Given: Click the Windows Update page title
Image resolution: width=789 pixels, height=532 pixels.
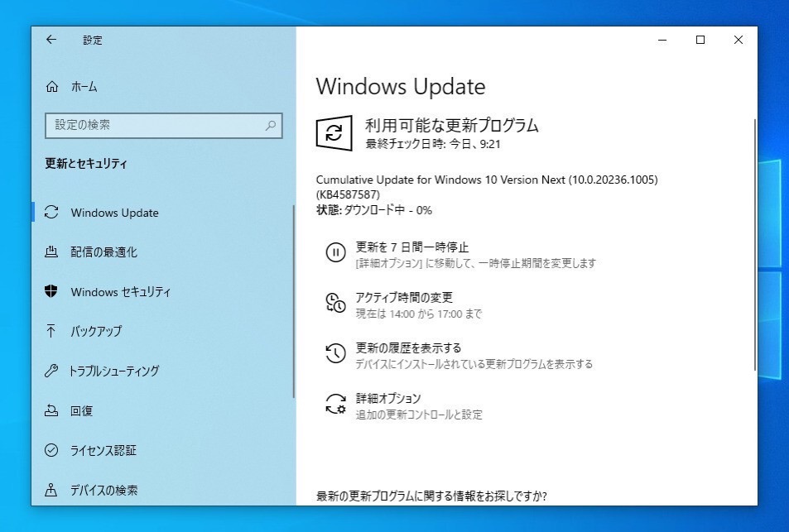Looking at the screenshot, I should point(401,86).
